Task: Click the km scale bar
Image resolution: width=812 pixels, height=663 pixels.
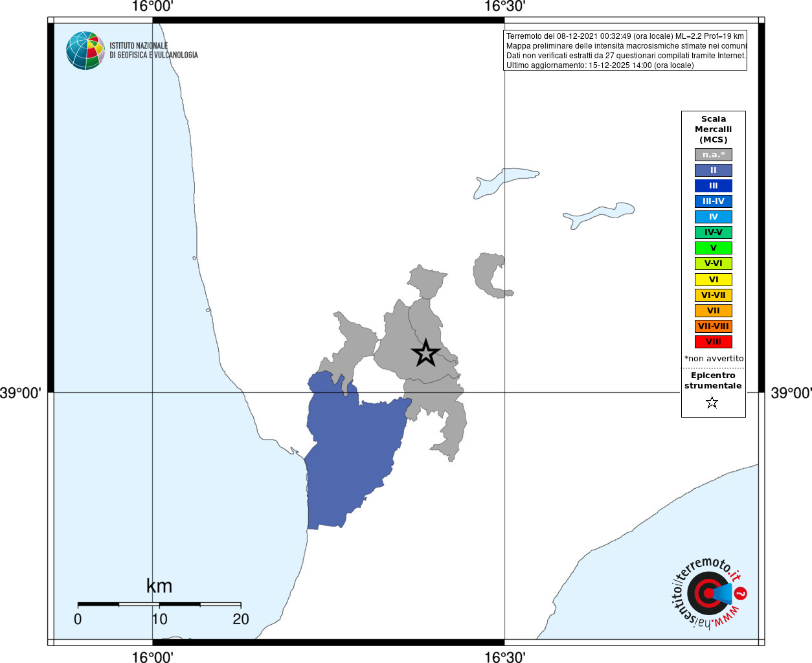Action: 159,604
